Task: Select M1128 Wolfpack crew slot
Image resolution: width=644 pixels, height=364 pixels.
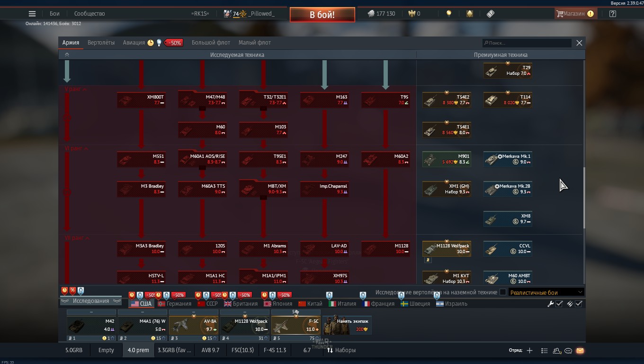Action: coord(245,325)
